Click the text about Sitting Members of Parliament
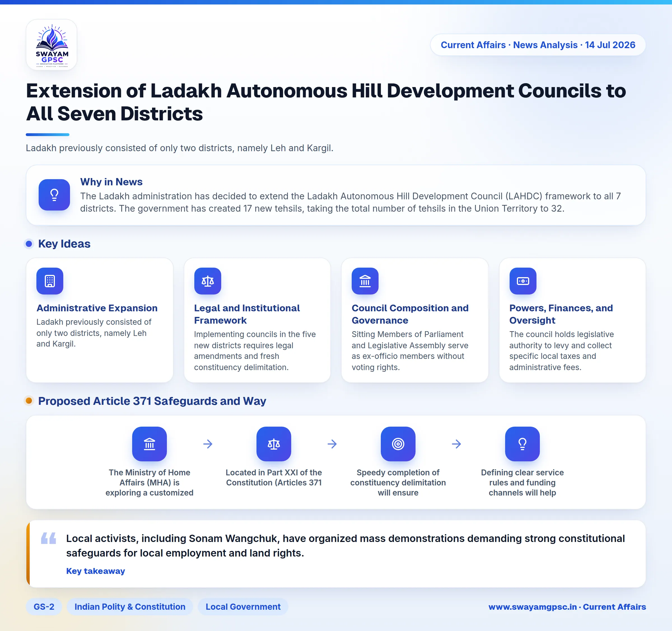Image resolution: width=672 pixels, height=631 pixels. (410, 351)
